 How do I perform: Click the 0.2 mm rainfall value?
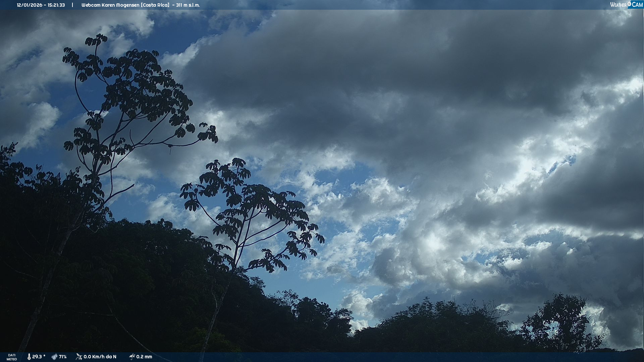[144, 357]
